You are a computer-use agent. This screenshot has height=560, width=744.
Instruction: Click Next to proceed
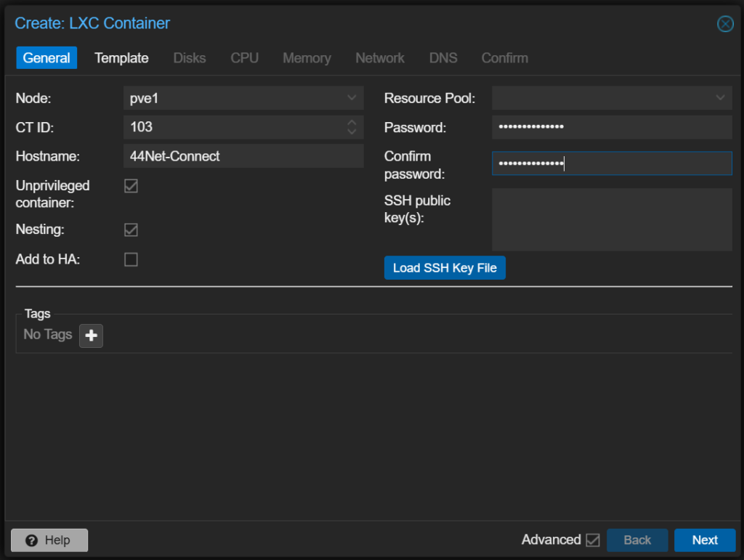click(704, 540)
